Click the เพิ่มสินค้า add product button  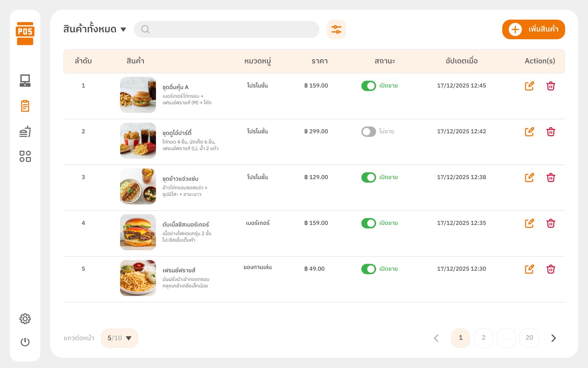pos(533,29)
